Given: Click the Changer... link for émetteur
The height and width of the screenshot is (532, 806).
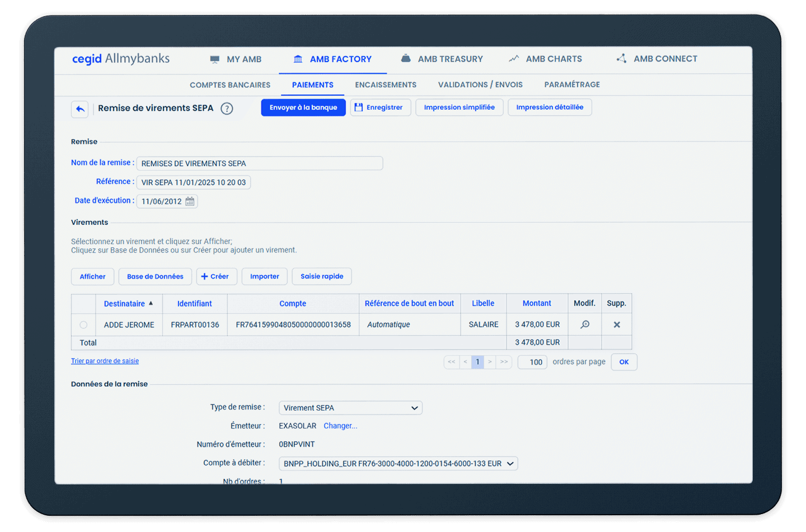Looking at the screenshot, I should point(340,426).
